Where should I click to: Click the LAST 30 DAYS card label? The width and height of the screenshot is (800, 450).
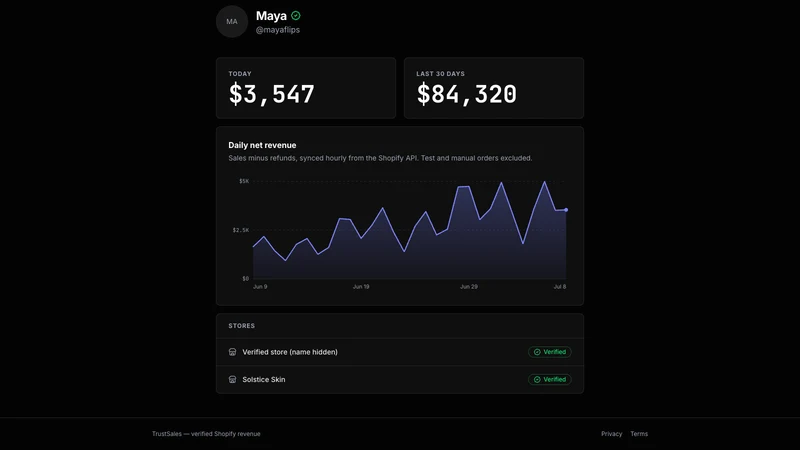[x=440, y=73]
